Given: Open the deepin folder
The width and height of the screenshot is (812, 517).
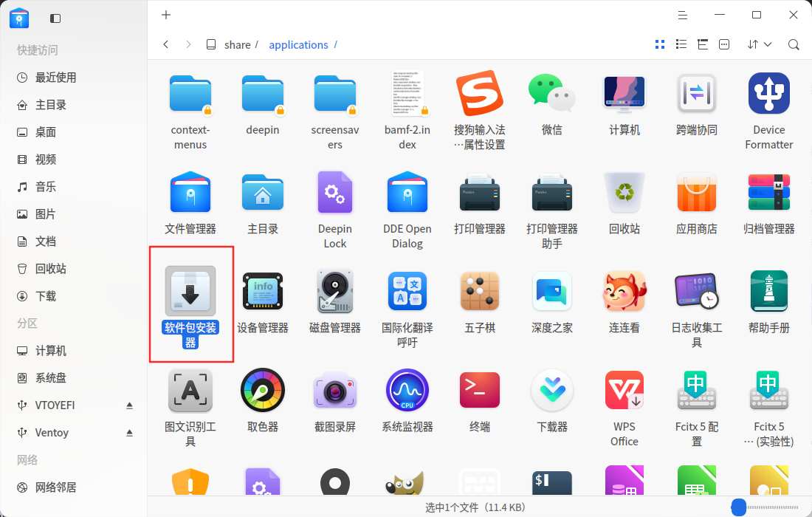Looking at the screenshot, I should (263, 94).
